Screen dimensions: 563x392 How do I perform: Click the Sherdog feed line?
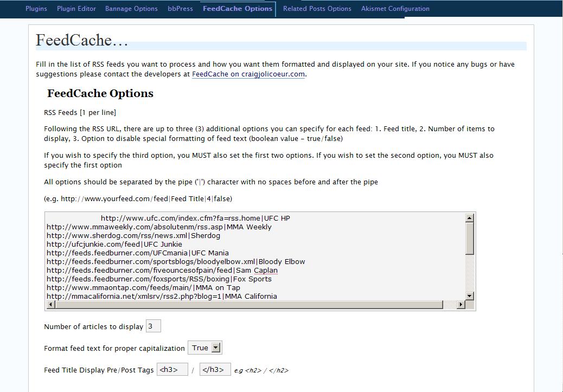coord(133,235)
